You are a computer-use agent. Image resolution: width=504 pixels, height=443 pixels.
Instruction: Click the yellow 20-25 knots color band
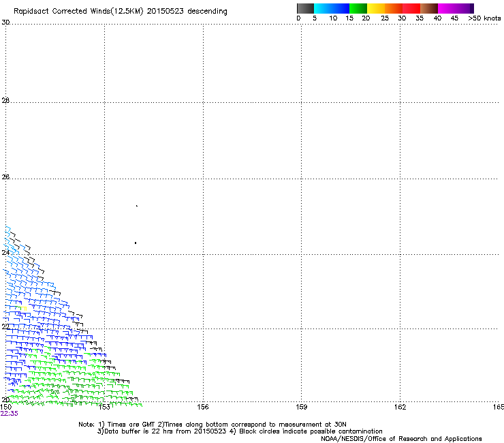(x=376, y=8)
